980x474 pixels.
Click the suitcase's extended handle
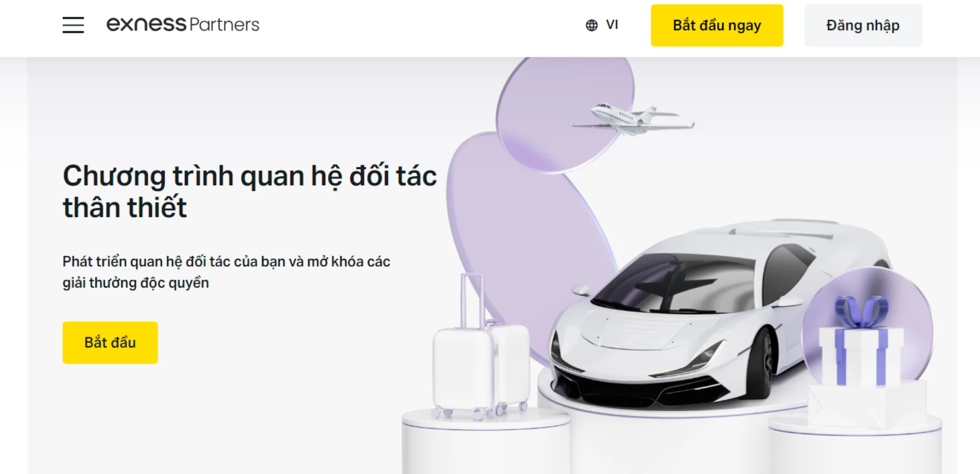point(472,300)
